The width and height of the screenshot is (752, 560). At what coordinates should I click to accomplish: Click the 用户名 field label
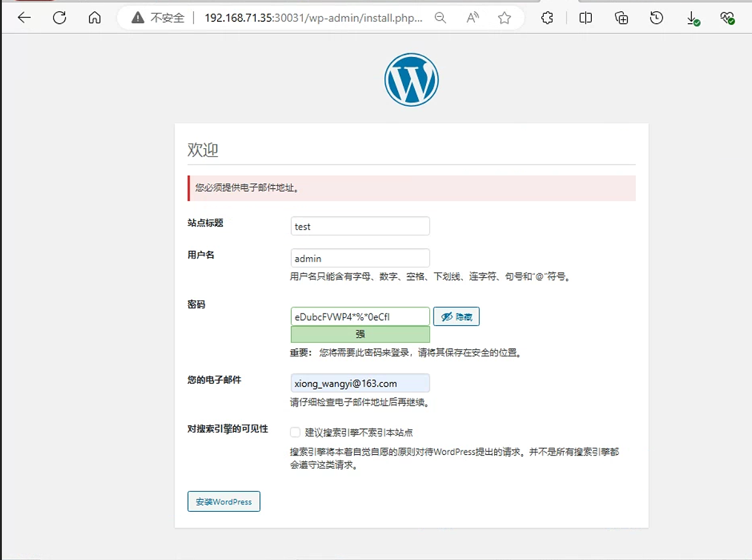click(201, 255)
